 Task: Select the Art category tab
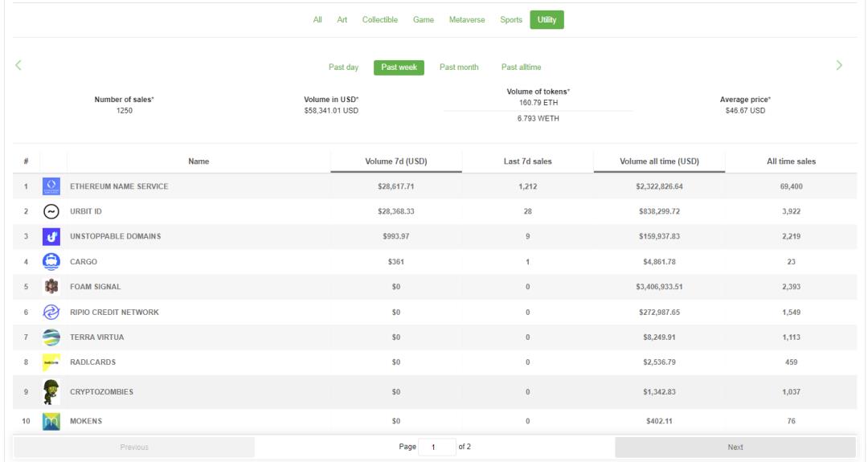coord(342,20)
